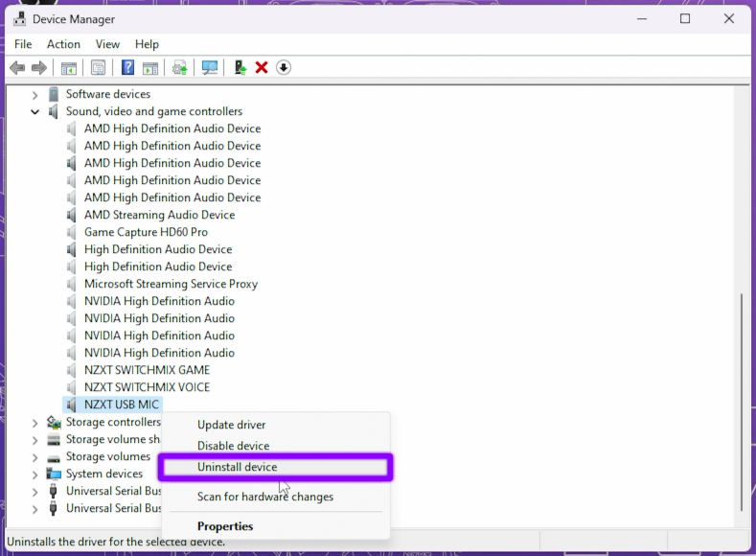Click the monitor-shaped Scan for hardware changes icon

(x=209, y=68)
